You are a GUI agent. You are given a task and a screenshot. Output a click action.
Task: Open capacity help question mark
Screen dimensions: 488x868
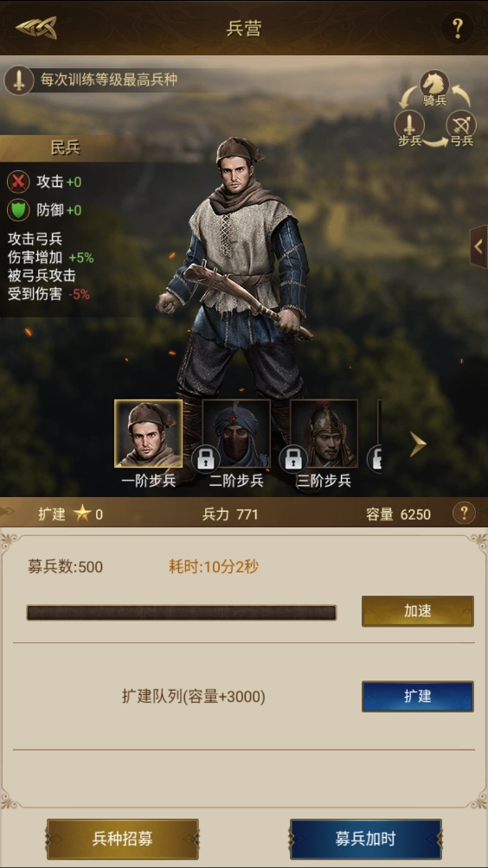tap(464, 514)
